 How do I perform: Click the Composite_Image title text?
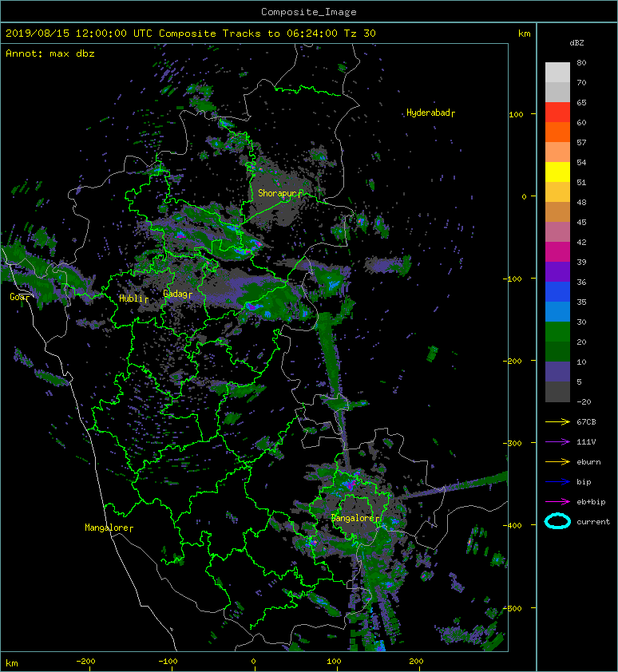coord(309,11)
